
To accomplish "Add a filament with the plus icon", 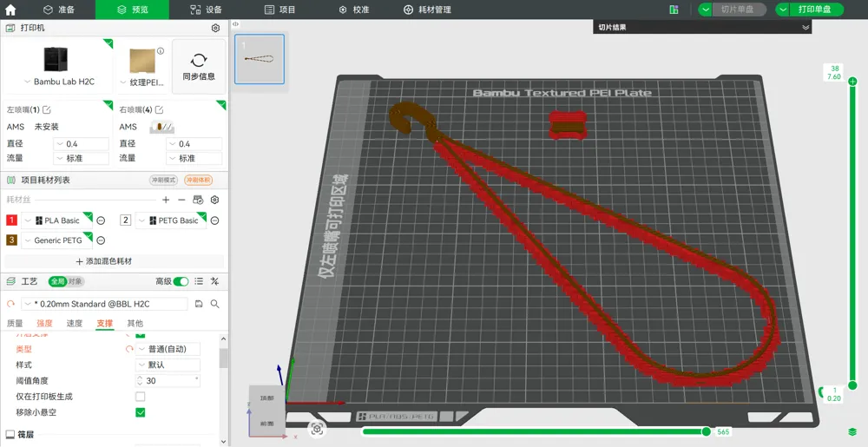I will point(166,200).
